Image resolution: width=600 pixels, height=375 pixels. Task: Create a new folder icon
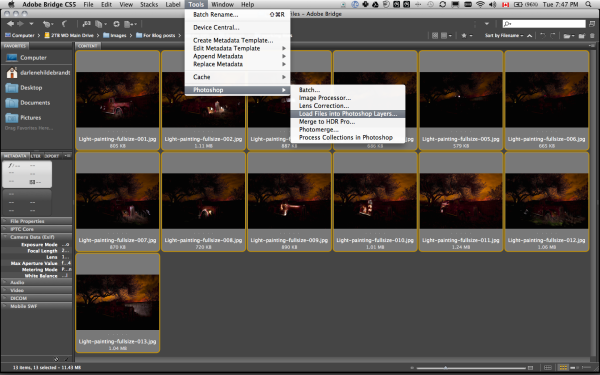(x=582, y=36)
